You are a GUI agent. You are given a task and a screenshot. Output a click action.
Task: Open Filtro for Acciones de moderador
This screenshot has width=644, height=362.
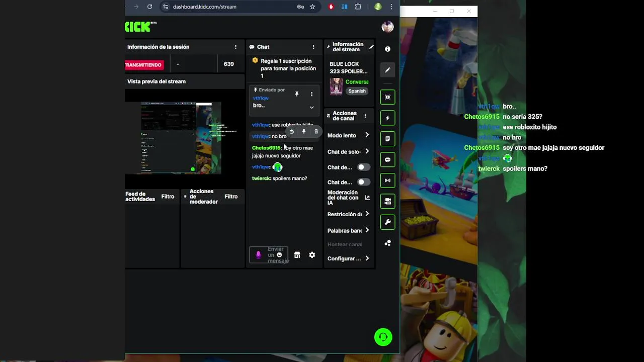[231, 197]
